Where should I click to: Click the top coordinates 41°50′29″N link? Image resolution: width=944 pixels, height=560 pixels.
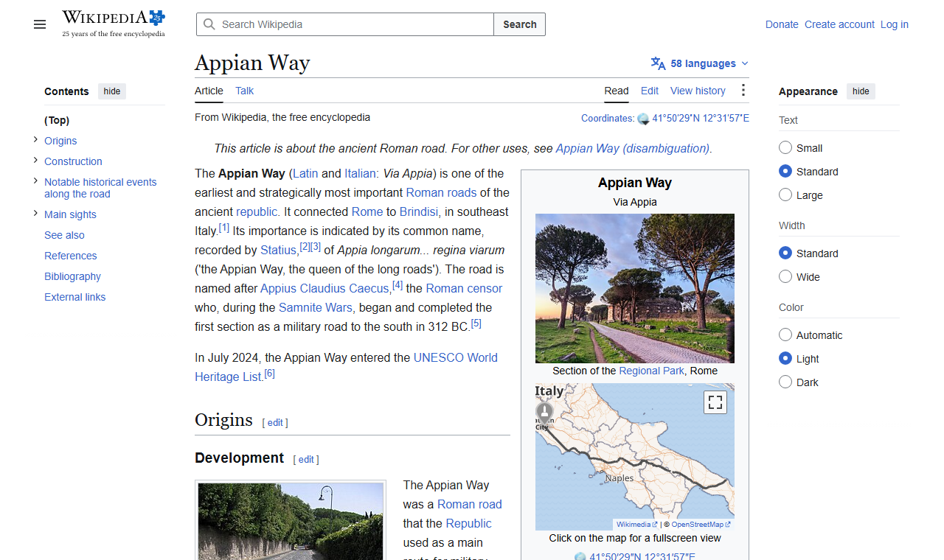pyautogui.click(x=701, y=118)
